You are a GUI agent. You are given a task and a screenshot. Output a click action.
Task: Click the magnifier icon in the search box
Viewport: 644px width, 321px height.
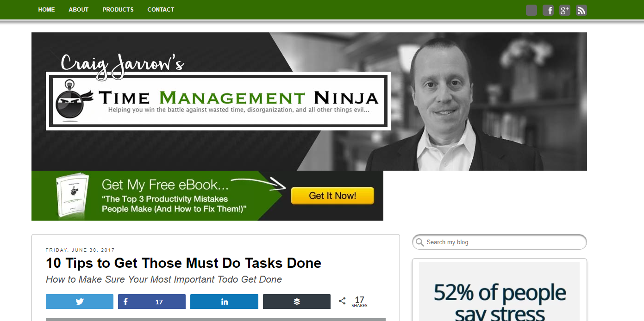click(420, 242)
